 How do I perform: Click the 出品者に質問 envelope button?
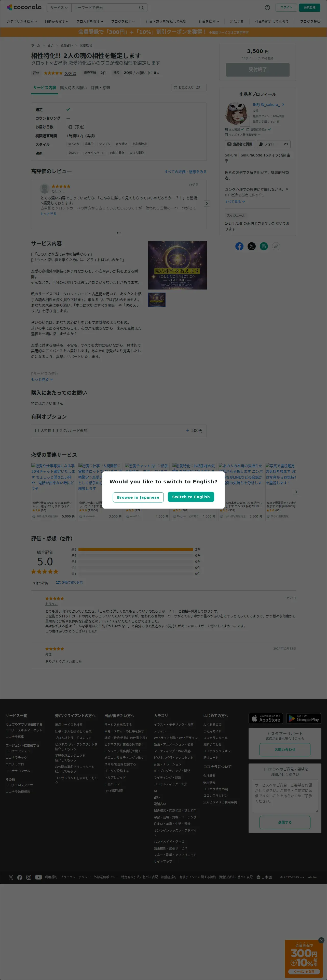pos(240,144)
